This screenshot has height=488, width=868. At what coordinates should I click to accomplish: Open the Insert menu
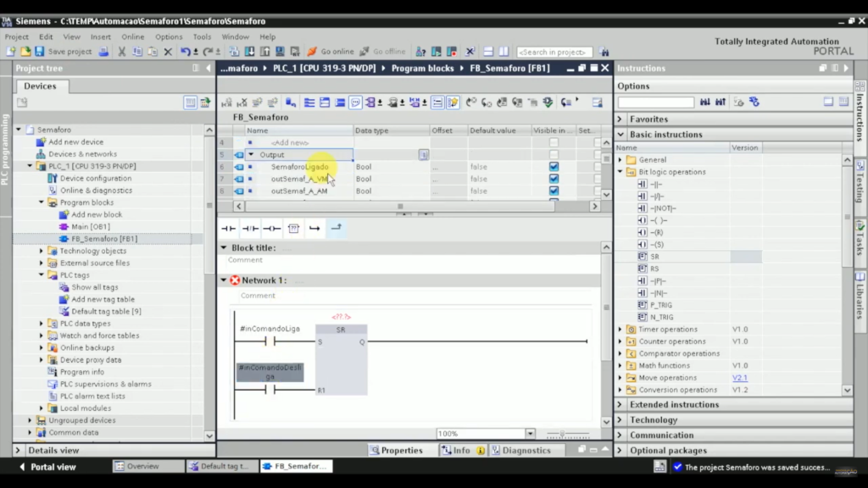[x=101, y=36]
